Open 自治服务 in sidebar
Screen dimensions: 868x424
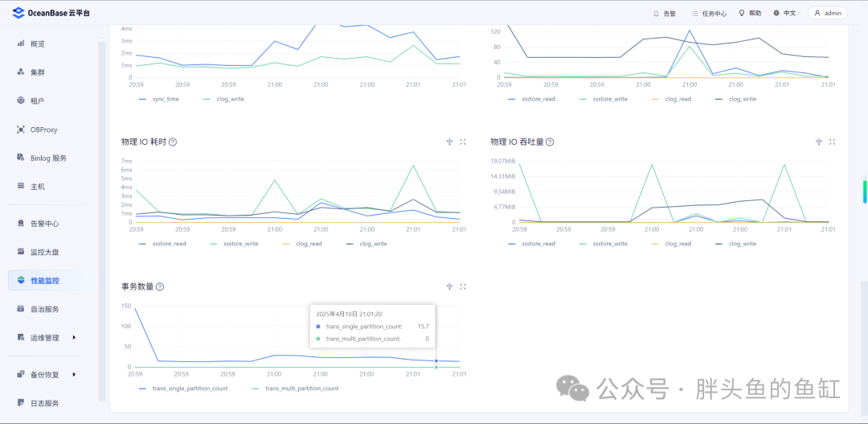(x=44, y=309)
